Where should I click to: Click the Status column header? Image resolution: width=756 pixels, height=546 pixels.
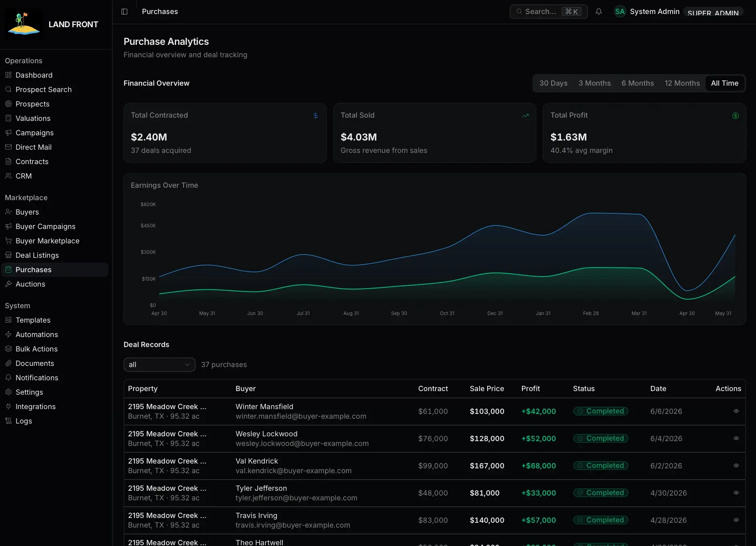[584, 389]
